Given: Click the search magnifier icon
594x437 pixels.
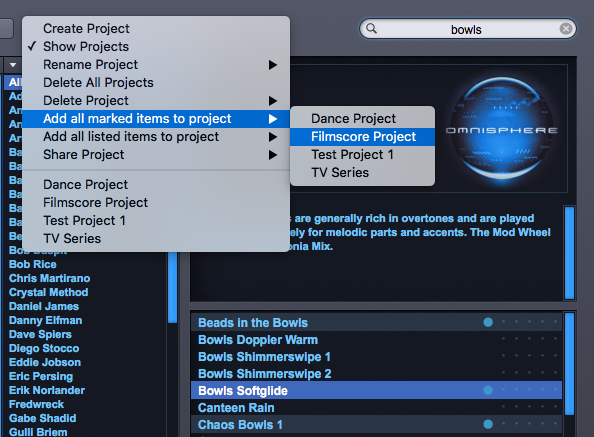Looking at the screenshot, I should point(372,28).
